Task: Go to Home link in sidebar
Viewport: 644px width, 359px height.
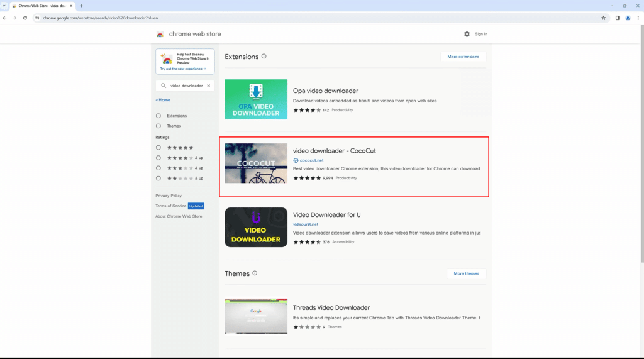Action: (x=163, y=100)
